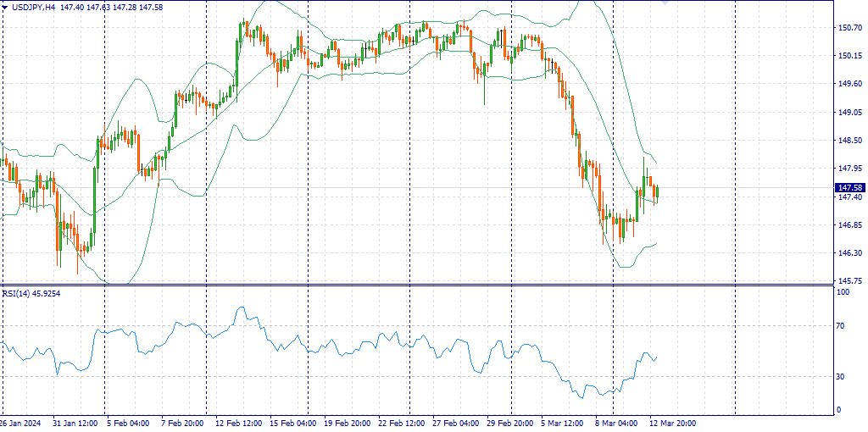Click the grey chart shift marker at top
The width and height of the screenshot is (868, 432).
pyautogui.click(x=664, y=3)
